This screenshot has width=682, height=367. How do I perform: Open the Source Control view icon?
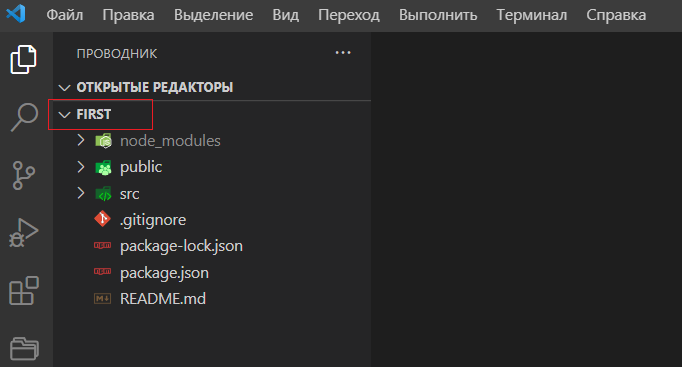(x=23, y=175)
